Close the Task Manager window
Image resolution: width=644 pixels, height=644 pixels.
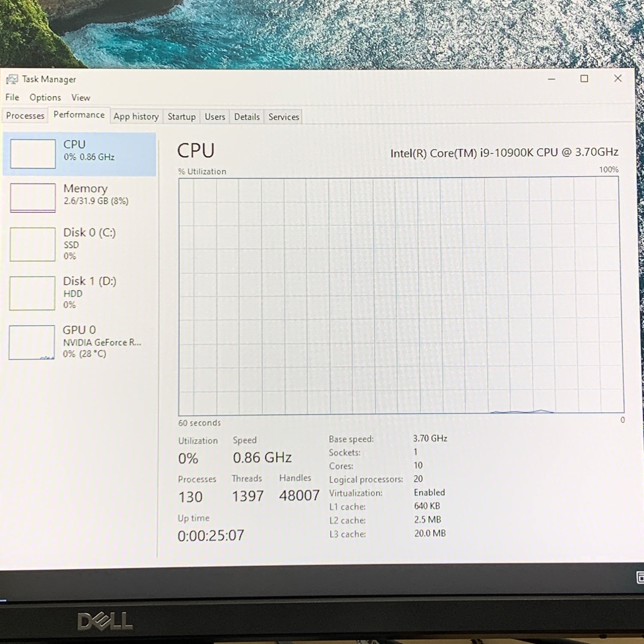coord(618,78)
